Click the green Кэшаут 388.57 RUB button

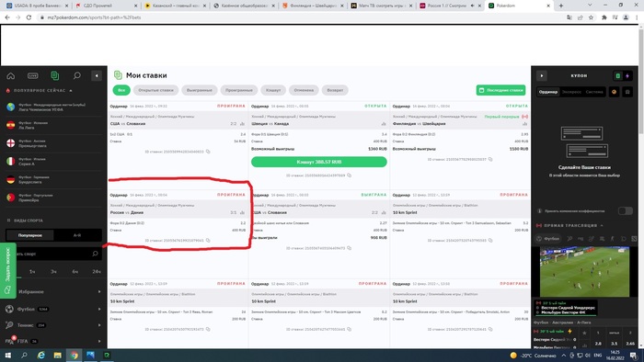[x=318, y=162]
